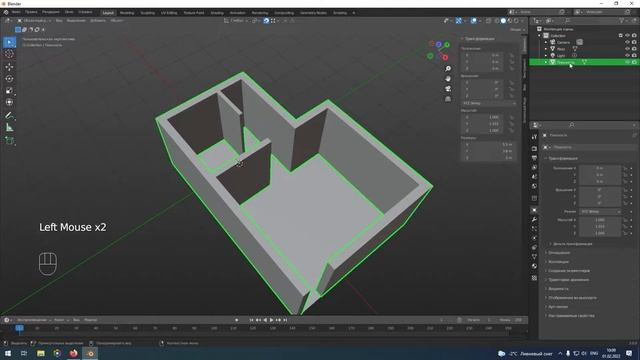640x360 pixels.
Task: Expand the Дельта трансформация panel
Action: pos(572,244)
